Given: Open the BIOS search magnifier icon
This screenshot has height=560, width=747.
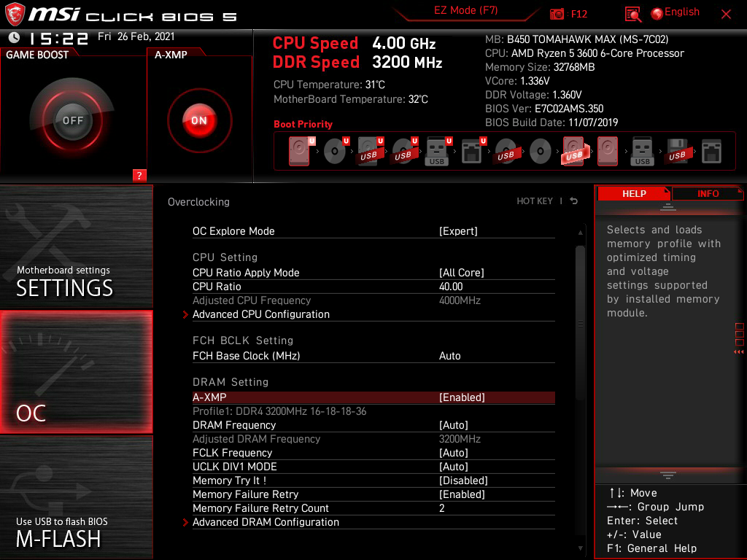Looking at the screenshot, I should pyautogui.click(x=632, y=15).
